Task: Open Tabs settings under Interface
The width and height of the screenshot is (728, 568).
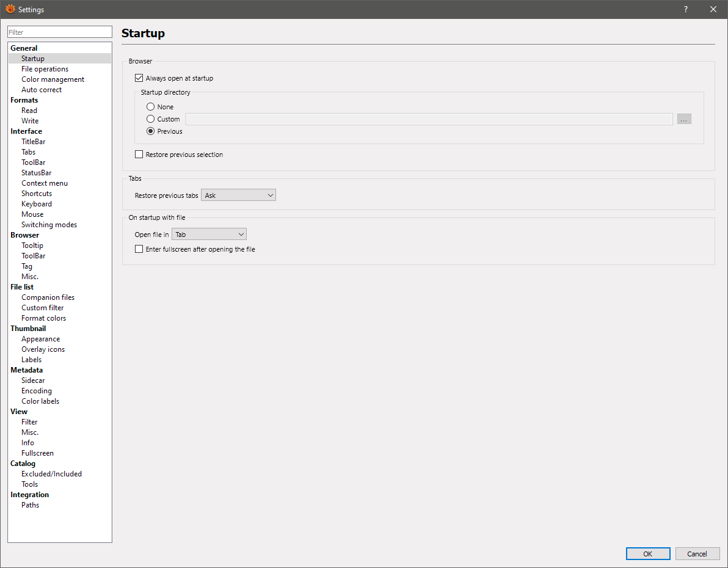Action: (x=28, y=152)
